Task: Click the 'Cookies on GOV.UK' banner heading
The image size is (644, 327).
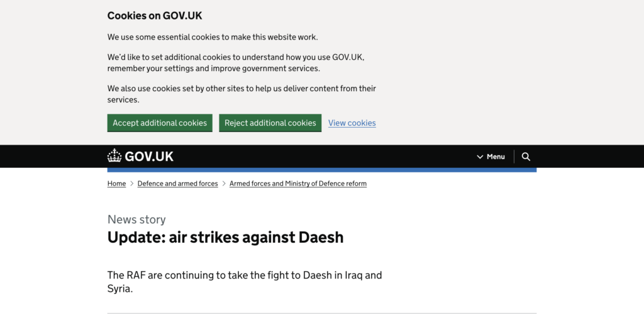Action: pyautogui.click(x=155, y=16)
